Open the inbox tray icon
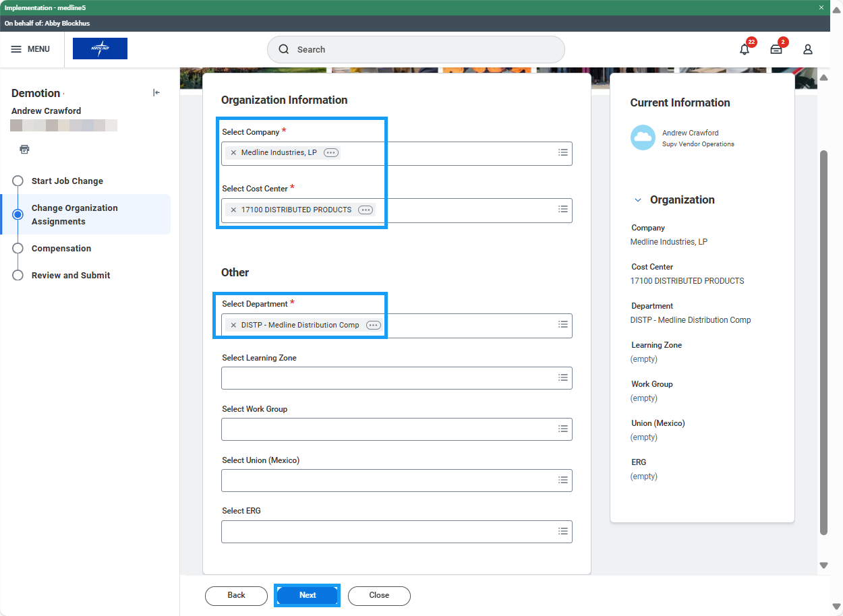The image size is (843, 616). click(776, 49)
